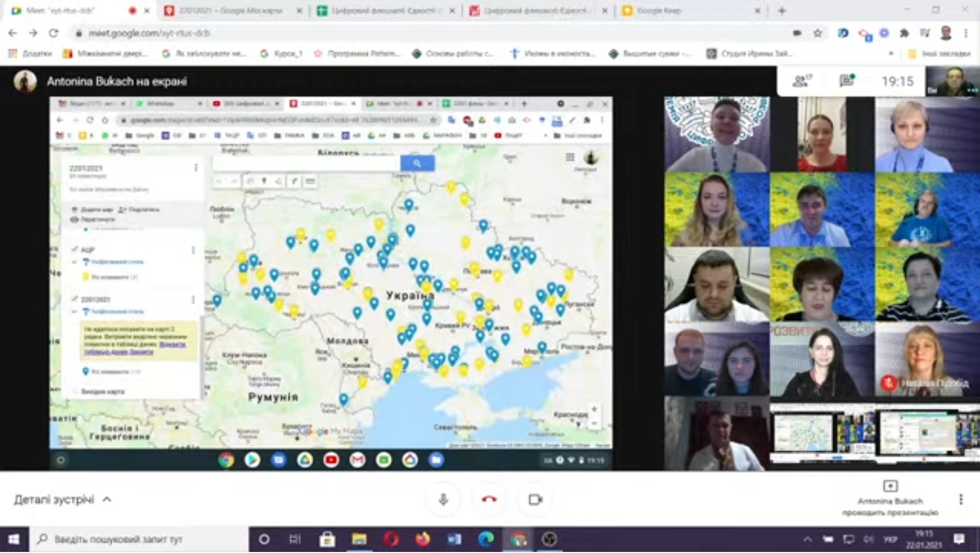Expand the Деталі зустрічі panel
The height and width of the screenshot is (553, 980).
tap(62, 499)
